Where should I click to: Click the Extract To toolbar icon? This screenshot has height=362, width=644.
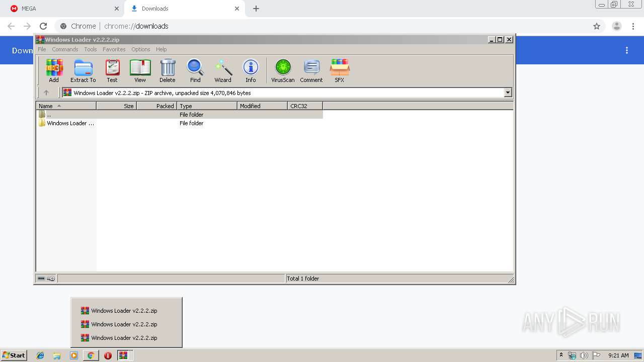(83, 70)
